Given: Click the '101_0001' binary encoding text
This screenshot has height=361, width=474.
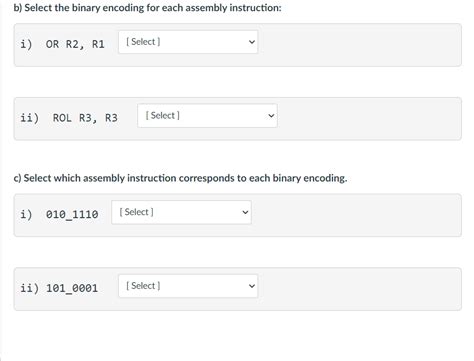Looking at the screenshot, I should 72,288.
